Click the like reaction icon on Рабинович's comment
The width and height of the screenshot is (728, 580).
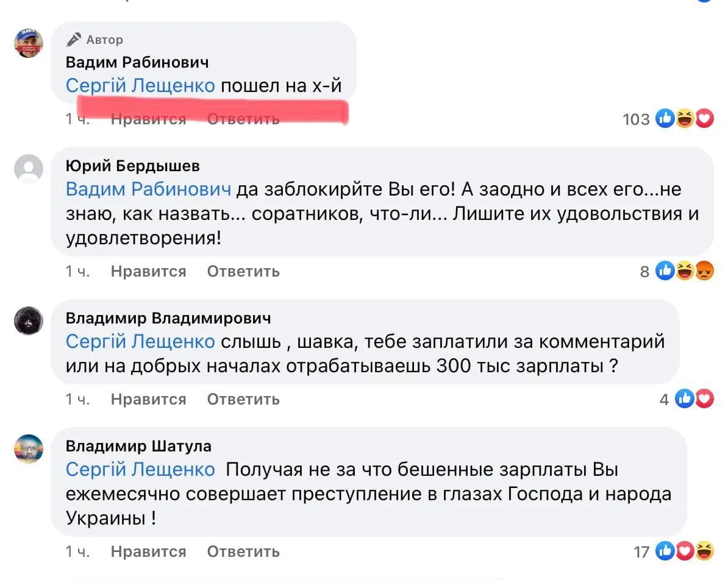tap(665, 119)
